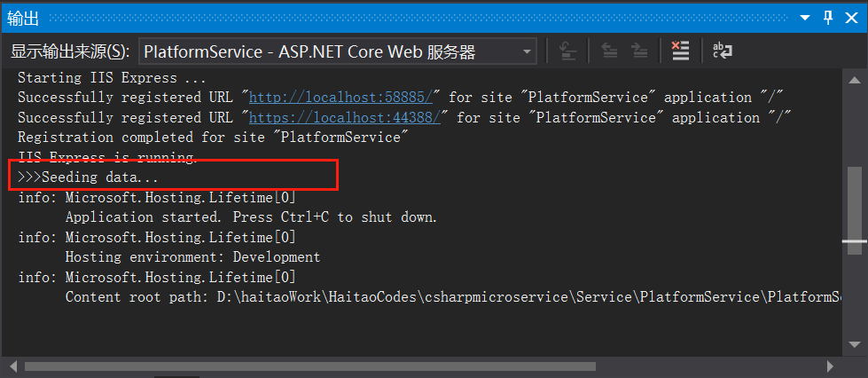Open the output source combo box
The image size is (868, 378).
(337, 52)
